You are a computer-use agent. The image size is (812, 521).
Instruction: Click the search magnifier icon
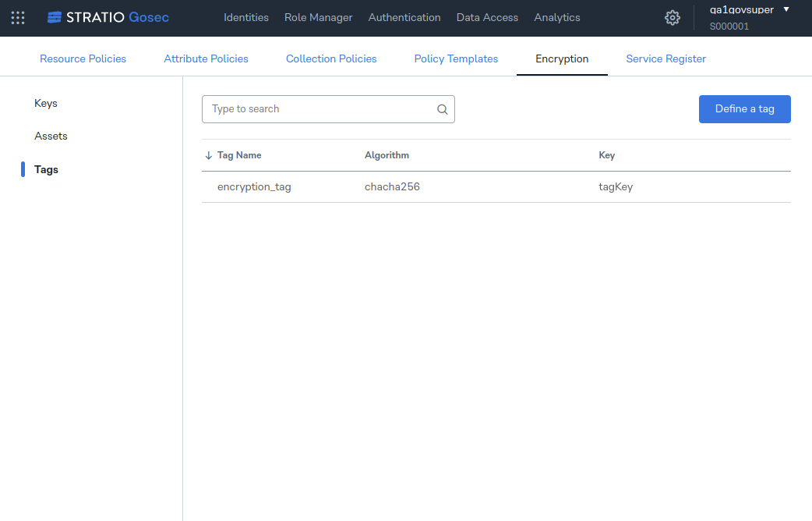click(442, 109)
